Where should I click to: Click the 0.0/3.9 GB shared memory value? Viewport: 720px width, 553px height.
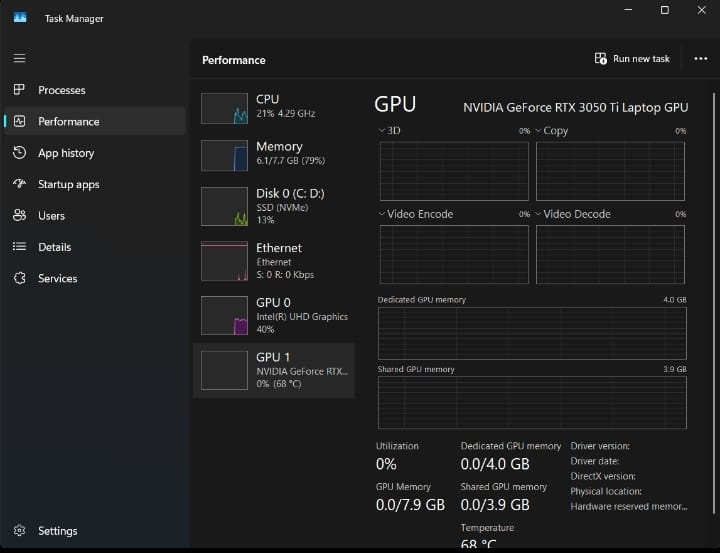[x=495, y=505]
